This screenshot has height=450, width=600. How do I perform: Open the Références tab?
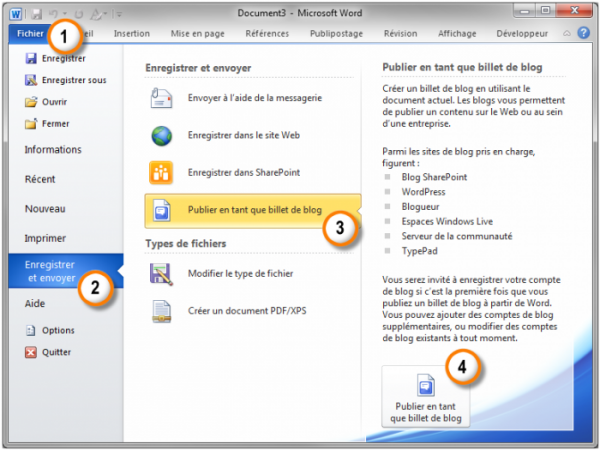click(267, 34)
